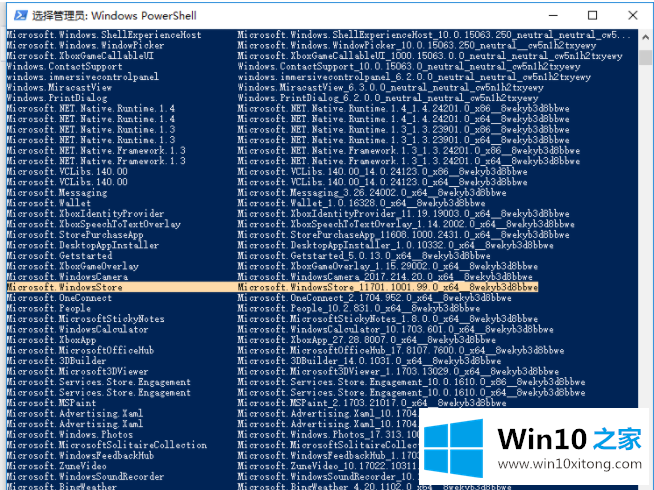The height and width of the screenshot is (490, 654).
Task: Click short name Microsoft.MicrosoftStickyNotes
Action: (x=85, y=319)
